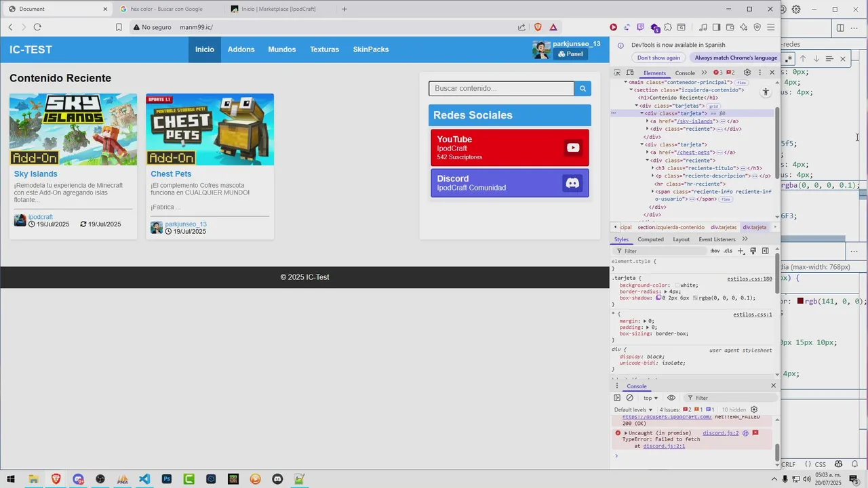
Task: Go to the Addons menu item
Action: coord(241,49)
